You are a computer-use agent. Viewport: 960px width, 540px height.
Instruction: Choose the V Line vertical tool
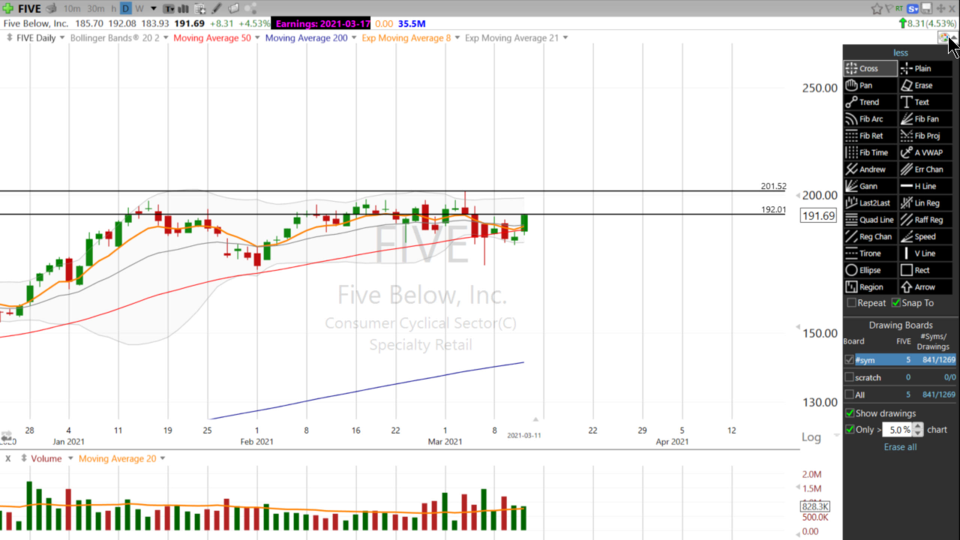click(925, 253)
